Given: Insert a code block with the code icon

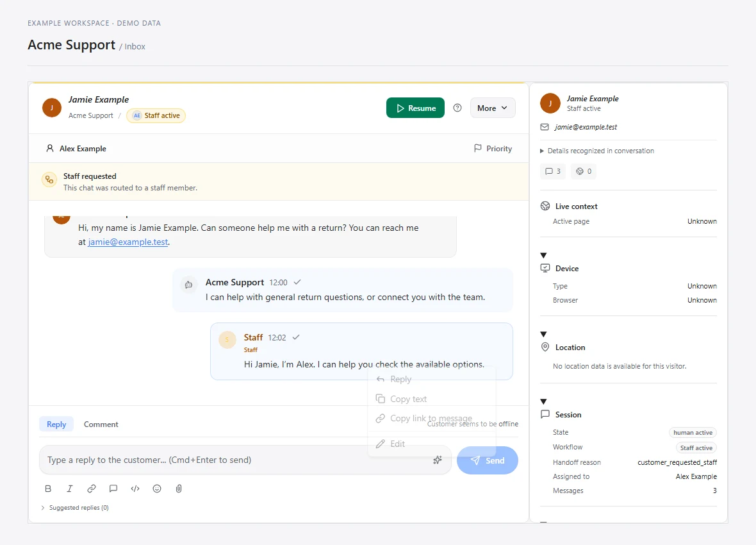Looking at the screenshot, I should tap(135, 489).
